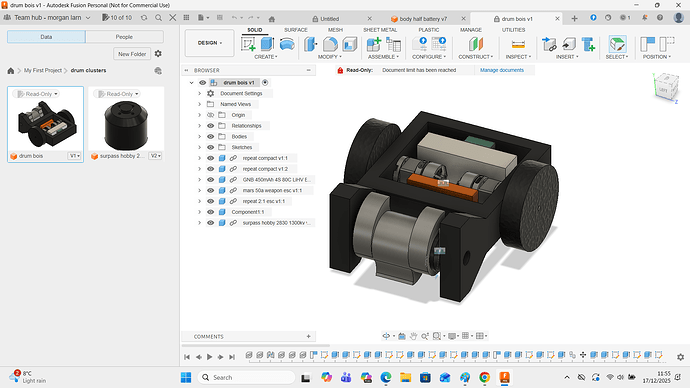
Task: Open the timeline settings gear
Action: 680,357
